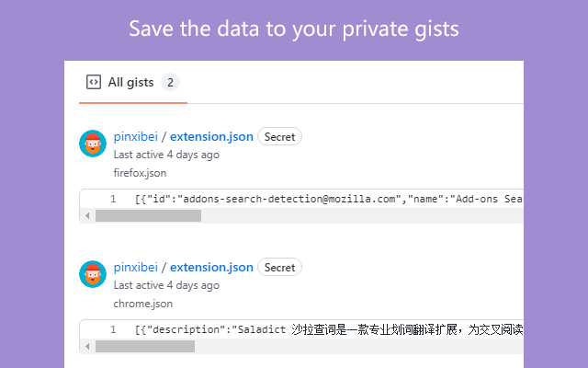This screenshot has width=588, height=368.
Task: Click horizontal scrollbar thumb of chrome.json snippet
Action: tap(145, 347)
